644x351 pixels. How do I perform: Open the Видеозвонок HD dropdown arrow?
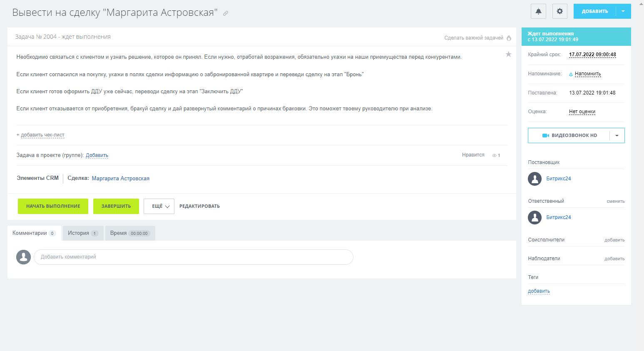617,136
